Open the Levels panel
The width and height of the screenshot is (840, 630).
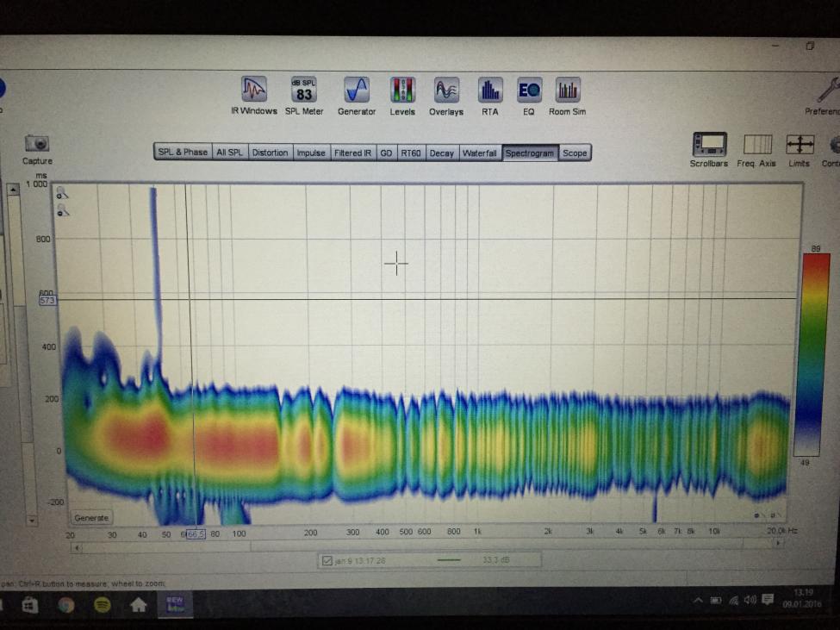(x=402, y=96)
